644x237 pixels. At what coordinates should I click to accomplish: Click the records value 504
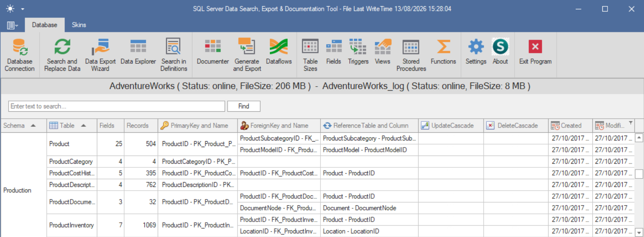151,144
